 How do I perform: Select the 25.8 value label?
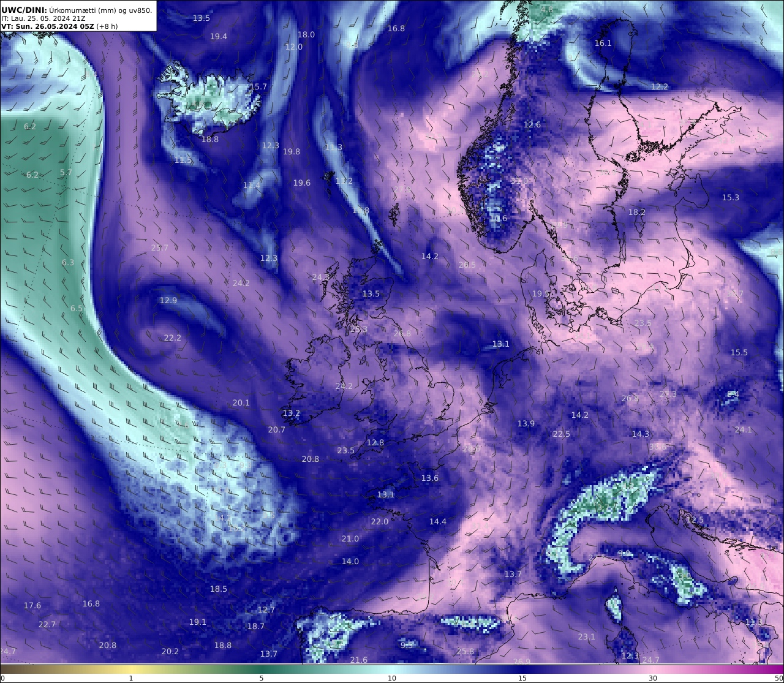(x=466, y=652)
